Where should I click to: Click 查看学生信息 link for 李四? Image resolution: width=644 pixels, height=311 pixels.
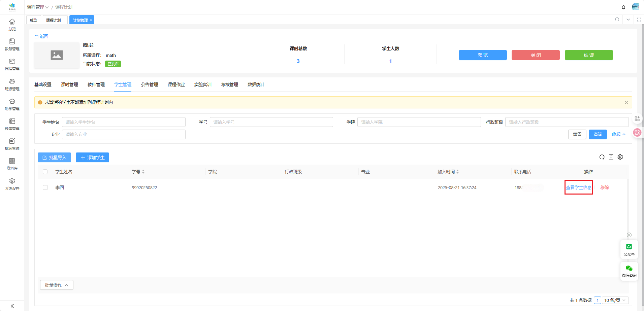coord(578,187)
